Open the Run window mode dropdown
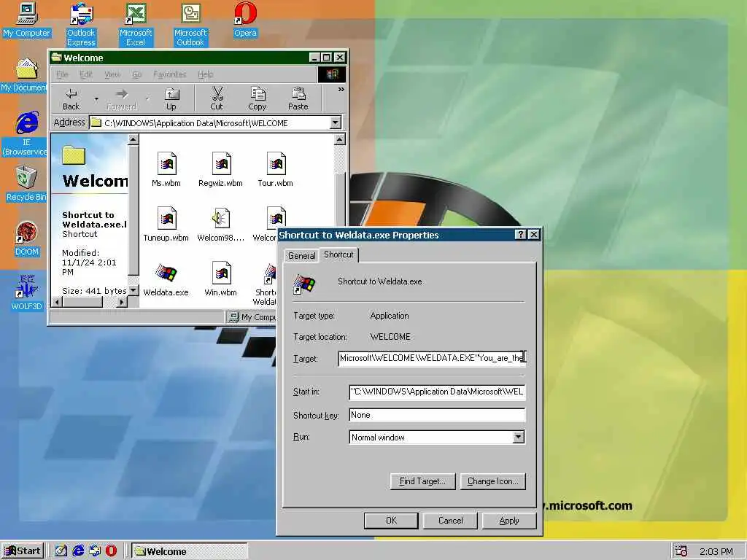The height and width of the screenshot is (560, 747). (519, 437)
